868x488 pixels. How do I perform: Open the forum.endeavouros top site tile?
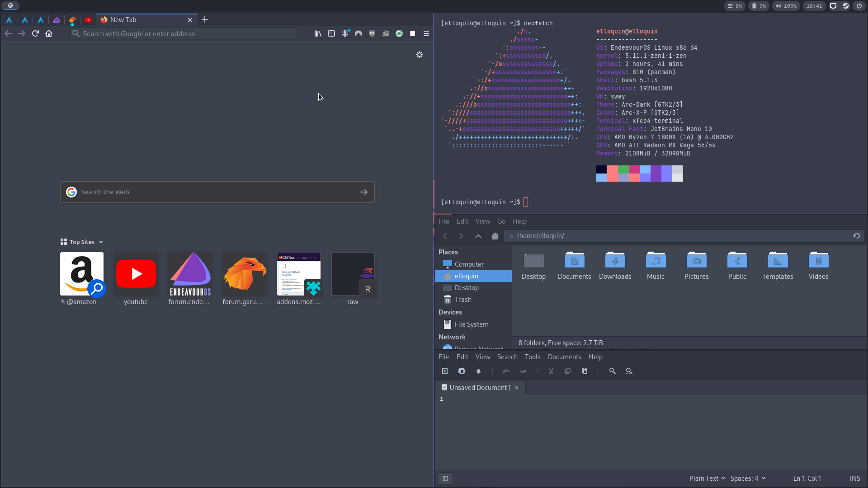pos(190,279)
